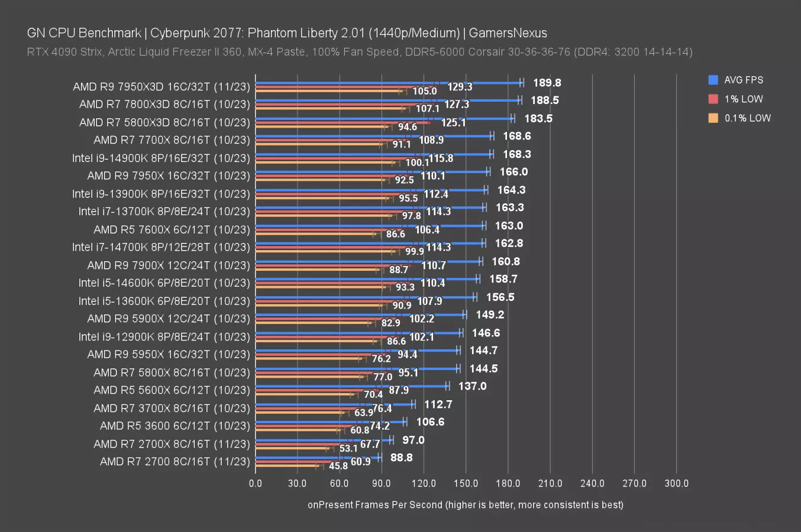Click the AMD R5 3600 row label
Image resolution: width=801 pixels, height=532 pixels.
pyautogui.click(x=175, y=426)
